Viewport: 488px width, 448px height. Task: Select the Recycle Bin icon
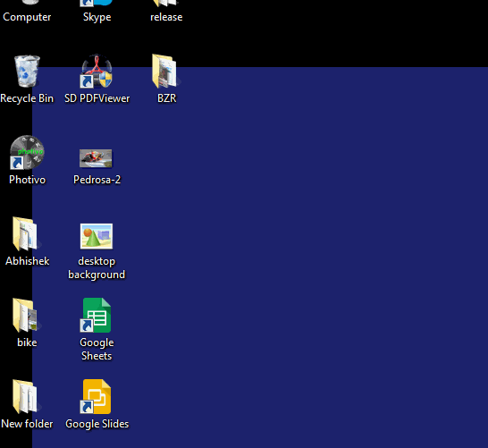(27, 72)
